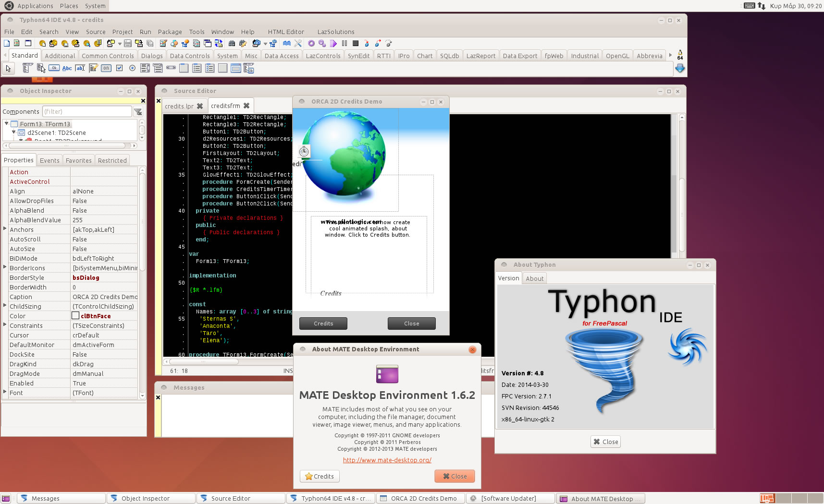Pick the TMemo component icon

(x=93, y=68)
